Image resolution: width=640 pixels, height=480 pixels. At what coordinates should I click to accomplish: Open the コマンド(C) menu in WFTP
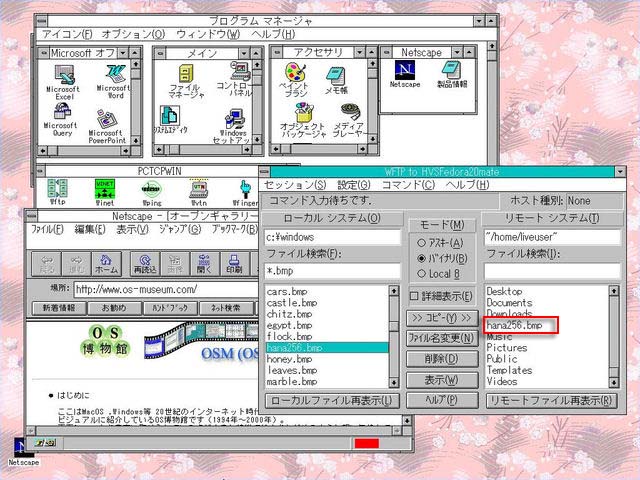tap(408, 185)
